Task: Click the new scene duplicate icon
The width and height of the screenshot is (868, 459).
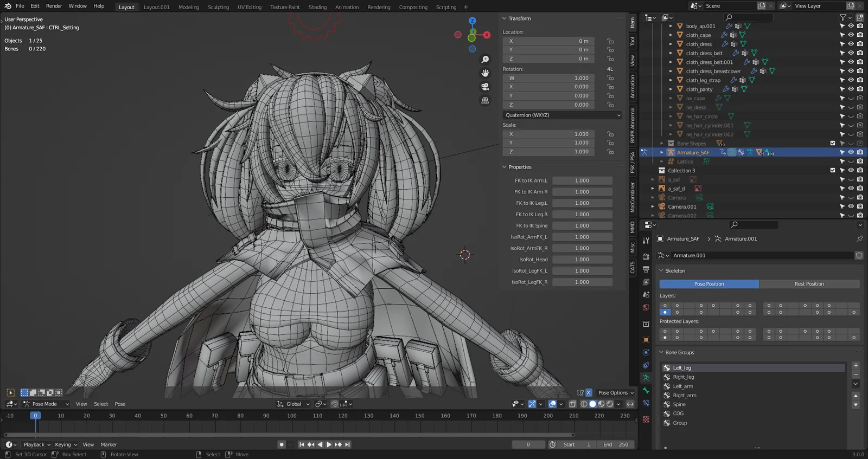Action: click(x=762, y=6)
